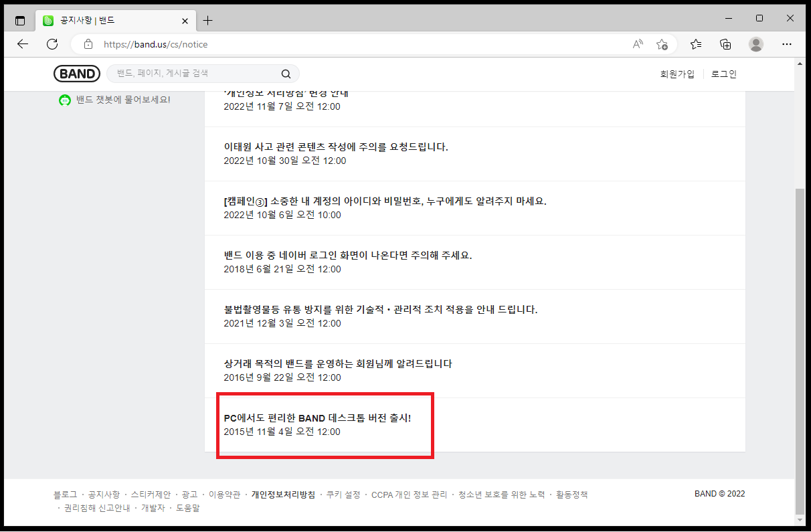Click footer 도움말 link

point(187,508)
